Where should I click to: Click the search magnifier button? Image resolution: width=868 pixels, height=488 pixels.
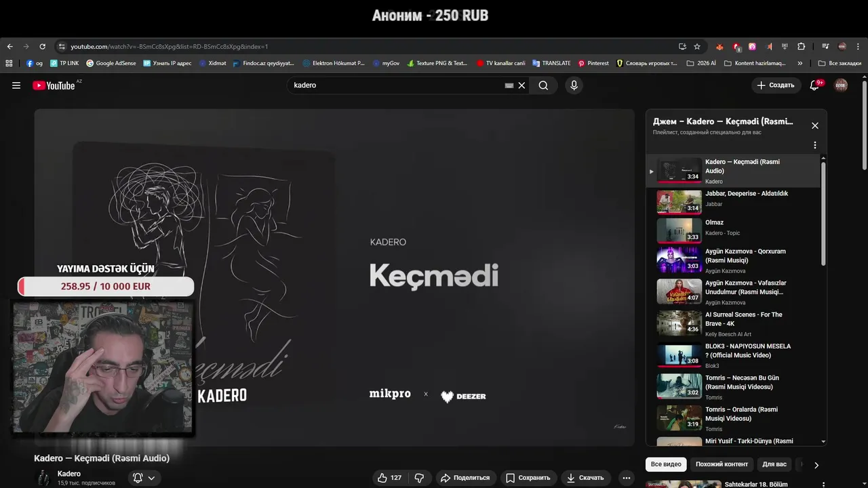pyautogui.click(x=543, y=85)
